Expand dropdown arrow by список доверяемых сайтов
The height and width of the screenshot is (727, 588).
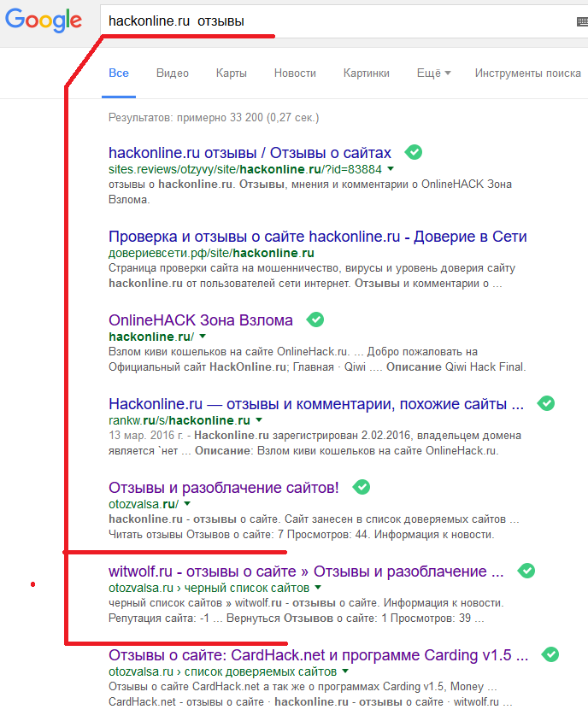(x=345, y=671)
